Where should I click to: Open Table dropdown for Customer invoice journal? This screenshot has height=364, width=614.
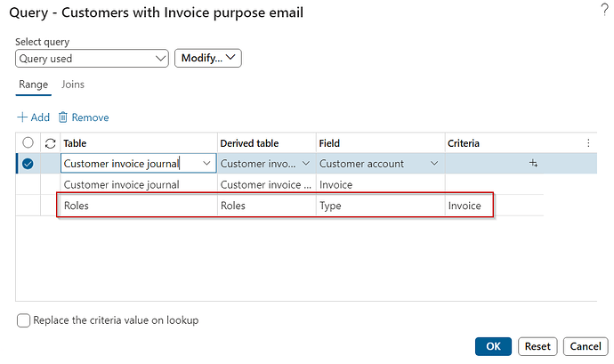(206, 164)
